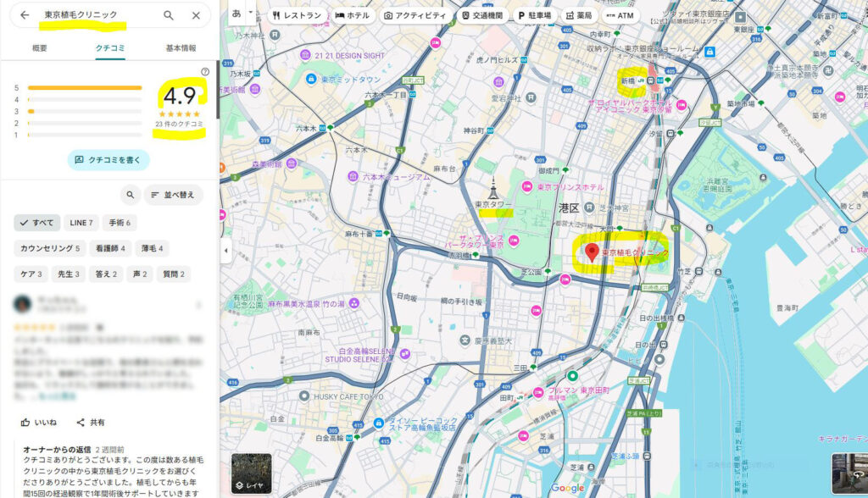Click the 新橋 station icon on the map
Image resolution: width=868 pixels, height=498 pixels.
[652, 80]
